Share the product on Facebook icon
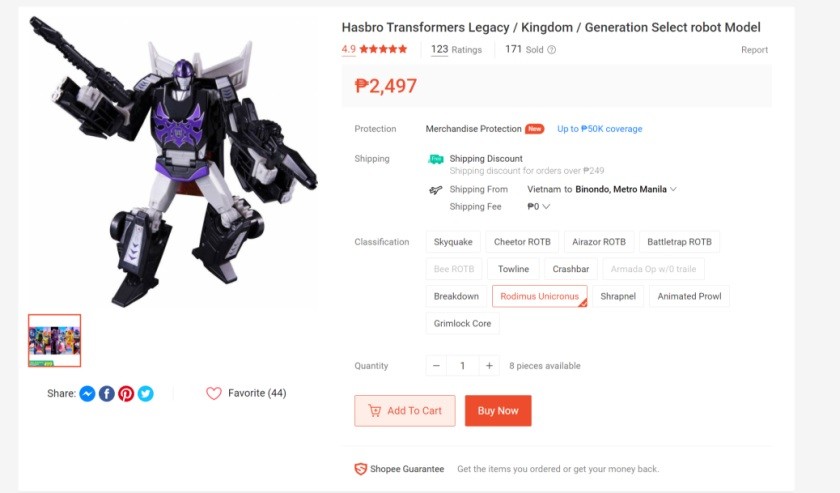840x493 pixels. click(x=107, y=394)
